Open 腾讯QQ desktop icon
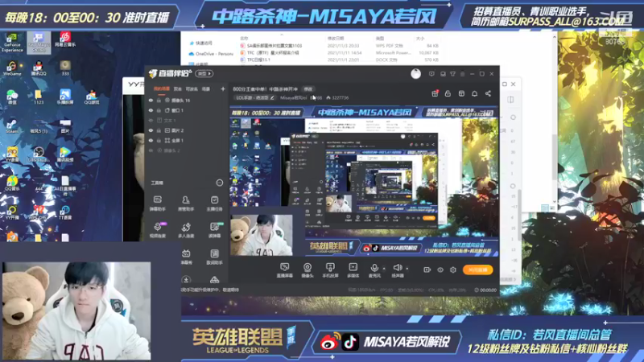 tap(38, 68)
